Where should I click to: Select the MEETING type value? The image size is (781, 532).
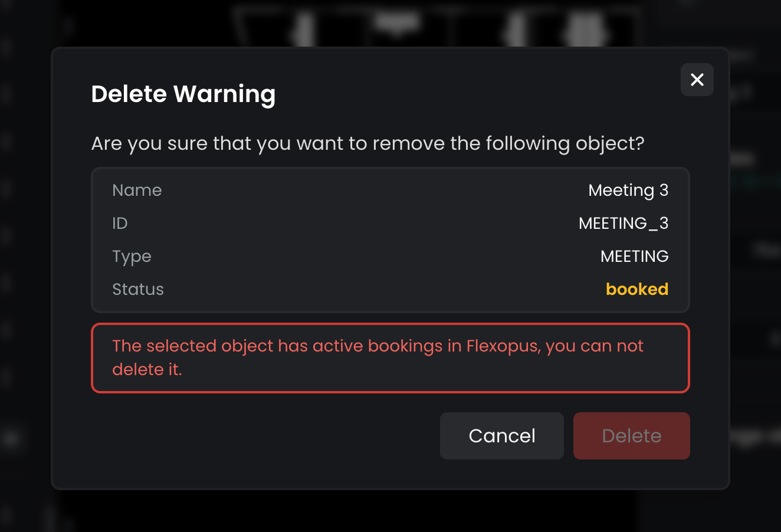pos(634,257)
